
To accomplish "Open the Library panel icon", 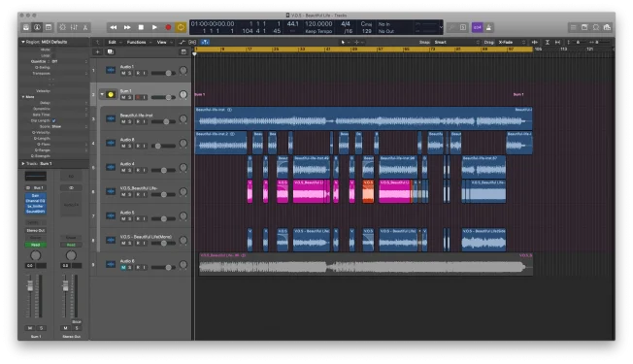I will pyautogui.click(x=26, y=27).
